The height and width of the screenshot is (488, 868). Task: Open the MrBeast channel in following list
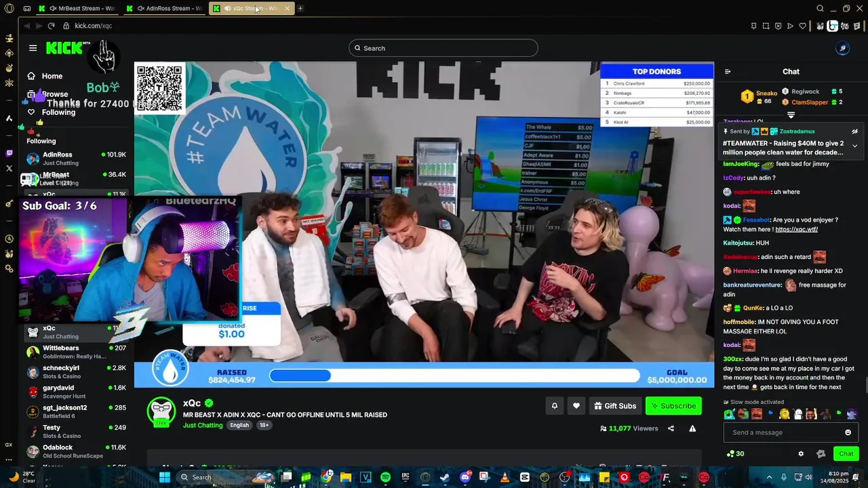click(77, 178)
